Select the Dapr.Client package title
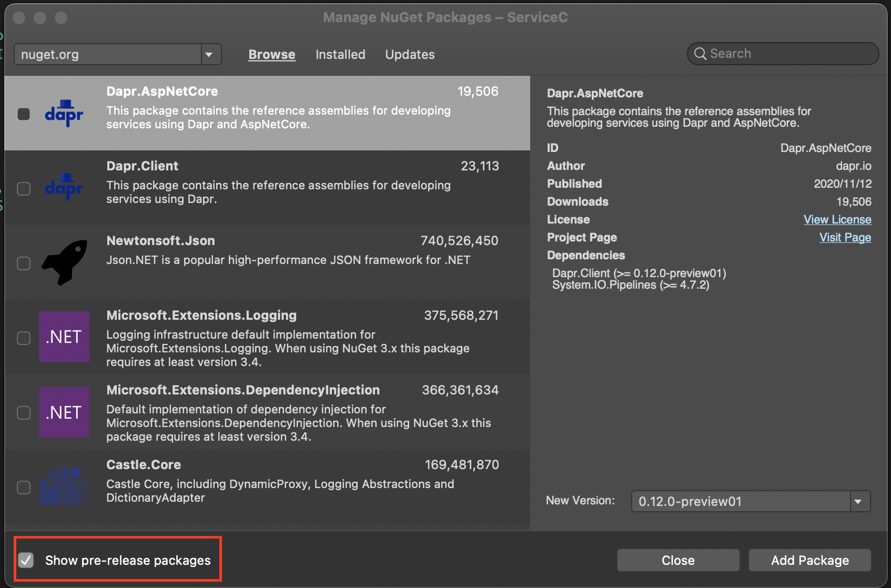Image resolution: width=891 pixels, height=588 pixels. coord(142,166)
